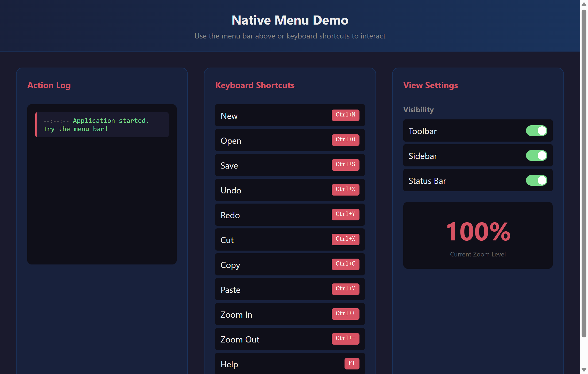This screenshot has width=588, height=374.
Task: Click the Ctrl+O badge next to Open
Action: click(345, 140)
